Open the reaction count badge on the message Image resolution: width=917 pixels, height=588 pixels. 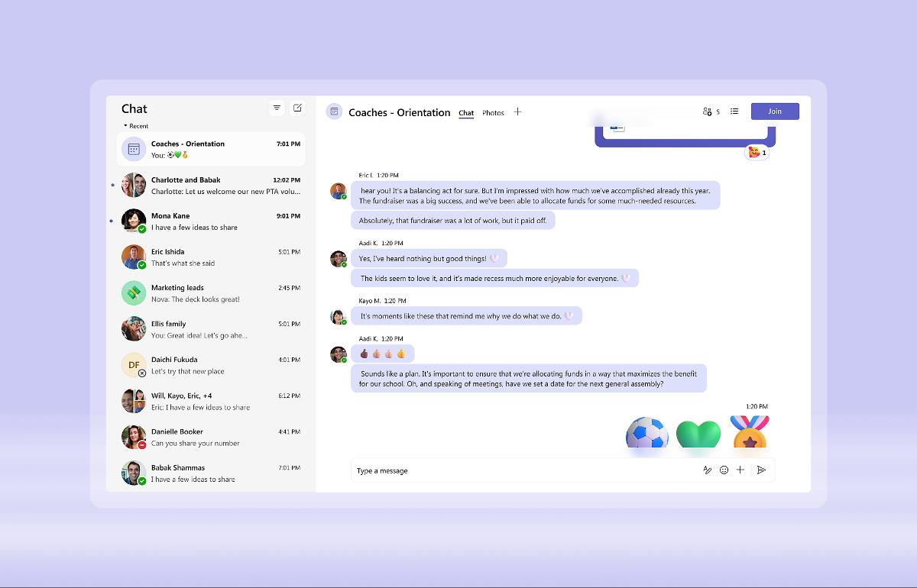[756, 153]
